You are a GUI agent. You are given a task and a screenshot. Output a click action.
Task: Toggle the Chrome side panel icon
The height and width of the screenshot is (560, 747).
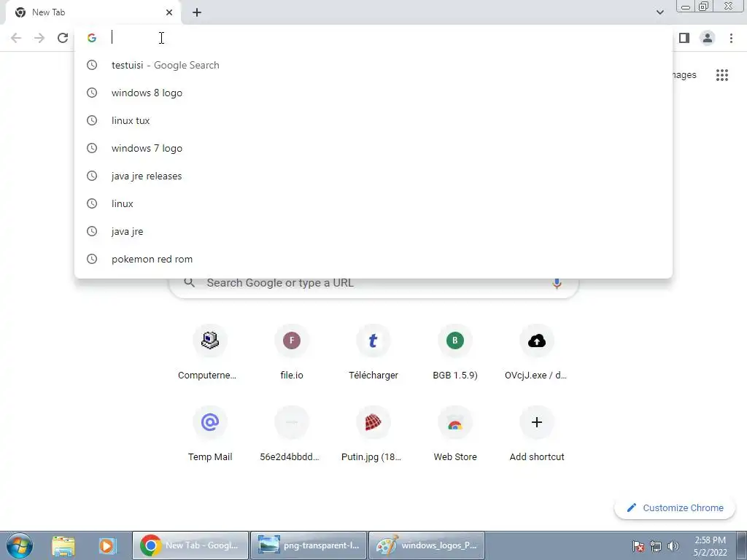pos(684,38)
